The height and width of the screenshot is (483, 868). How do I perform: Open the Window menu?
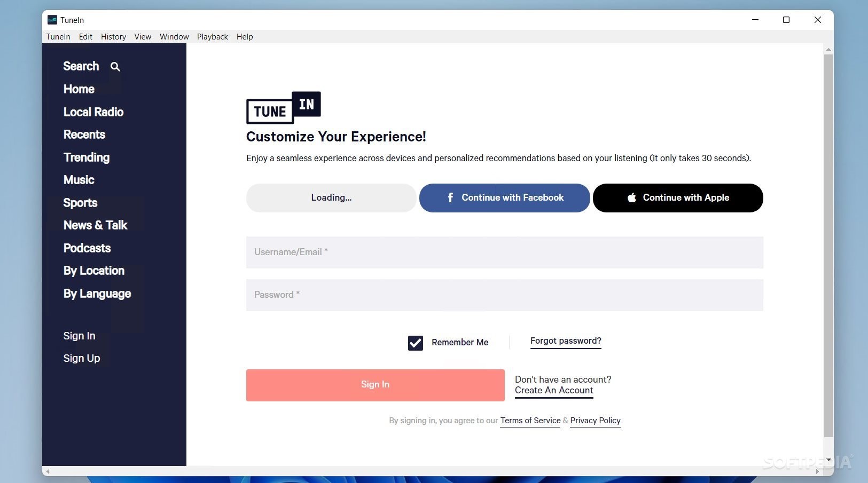[174, 37]
